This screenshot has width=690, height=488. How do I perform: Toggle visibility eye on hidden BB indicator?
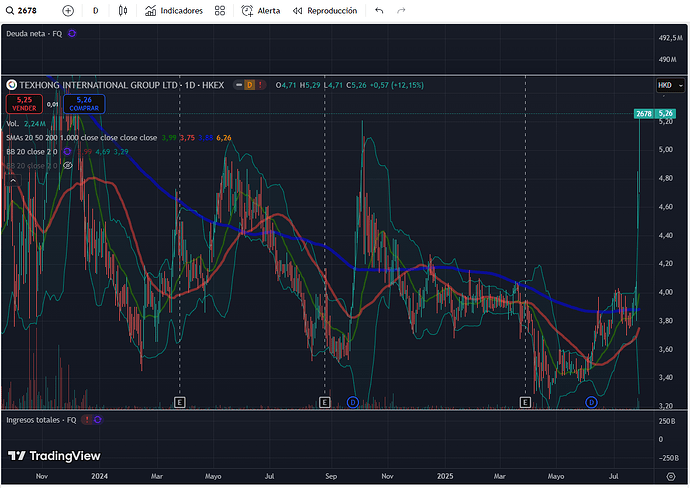click(66, 165)
